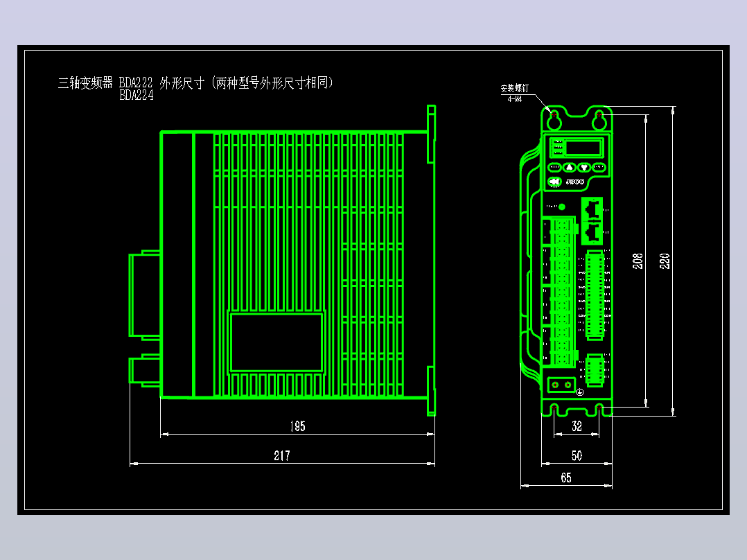The height and width of the screenshot is (560, 747).
Task: Click the 外形尺寸 (两种型号外形尺寸相同) text
Action: (x=246, y=83)
